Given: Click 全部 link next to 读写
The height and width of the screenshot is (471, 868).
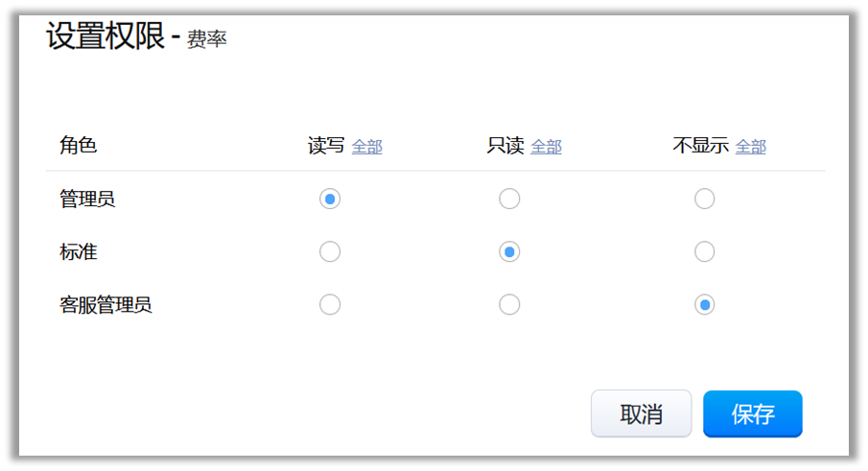Looking at the screenshot, I should click(366, 147).
